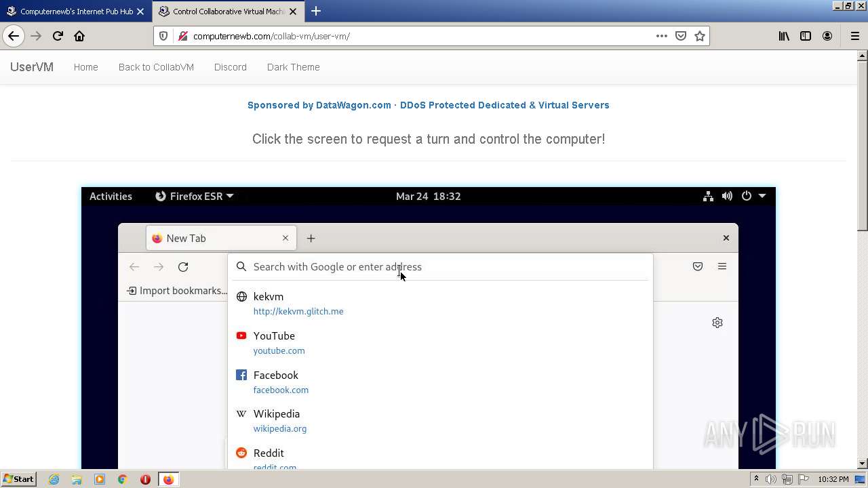Click the VM volume speaker icon
The width and height of the screenshot is (868, 488).
point(727,196)
